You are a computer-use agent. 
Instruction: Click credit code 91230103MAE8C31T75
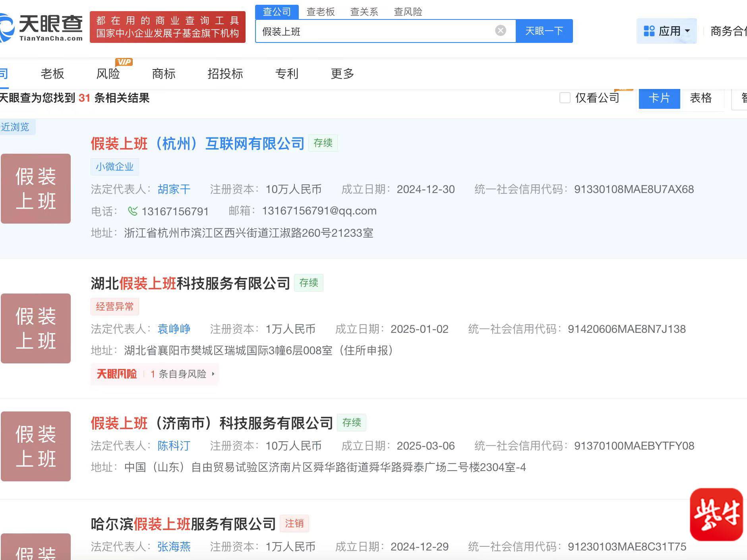point(627,546)
